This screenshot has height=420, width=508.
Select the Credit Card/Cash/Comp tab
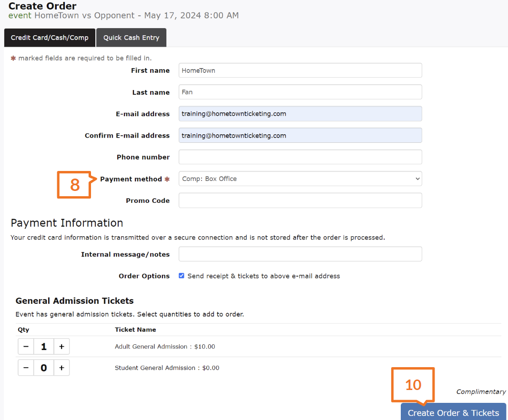coord(50,38)
